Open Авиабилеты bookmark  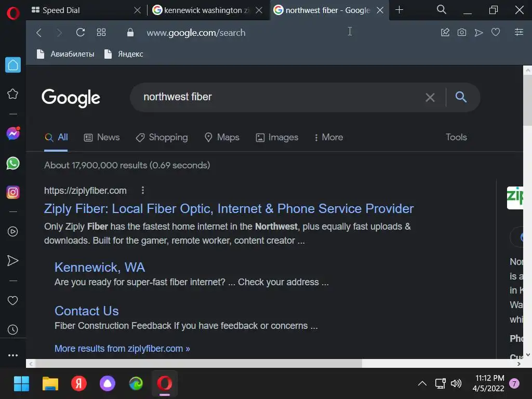(x=65, y=54)
